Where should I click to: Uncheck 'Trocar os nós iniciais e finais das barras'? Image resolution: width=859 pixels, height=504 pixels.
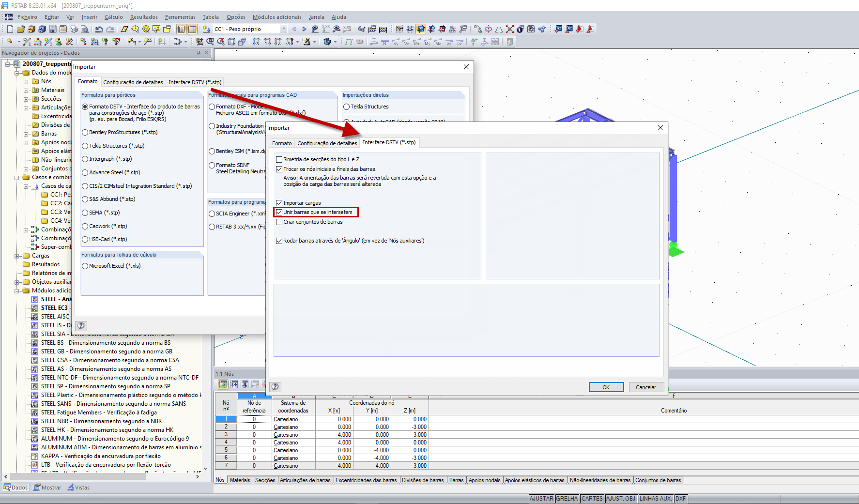pos(279,169)
